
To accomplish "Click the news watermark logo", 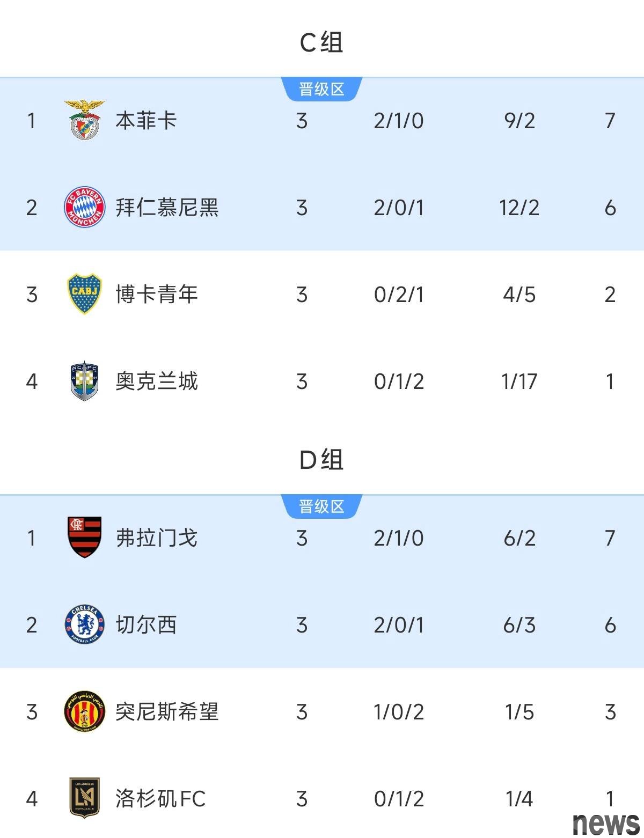I will 606,824.
